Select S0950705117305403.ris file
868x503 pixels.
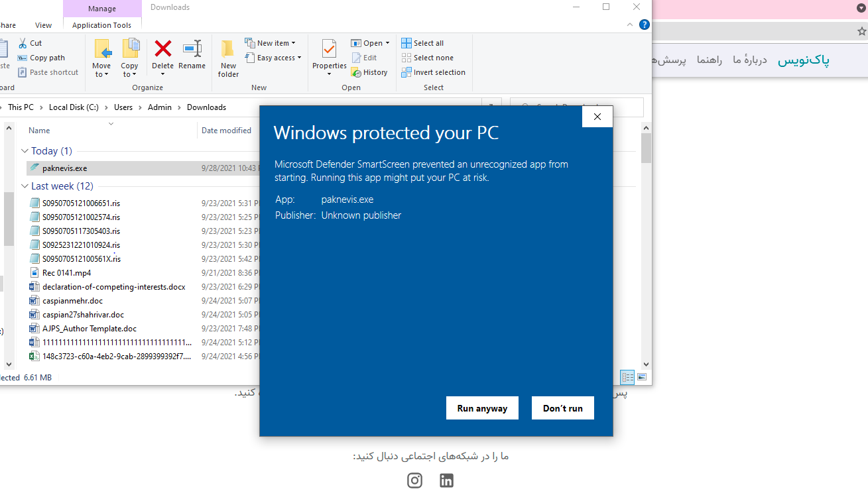tap(75, 231)
